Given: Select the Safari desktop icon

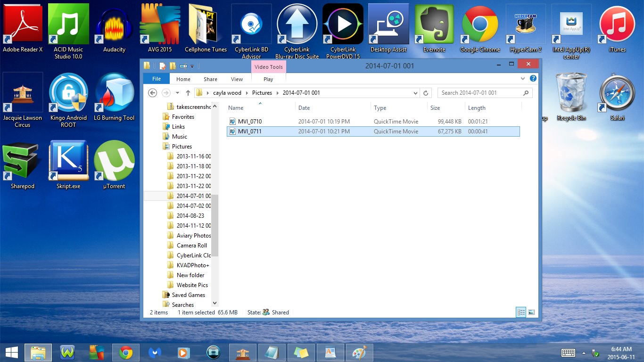Looking at the screenshot, I should [x=617, y=97].
